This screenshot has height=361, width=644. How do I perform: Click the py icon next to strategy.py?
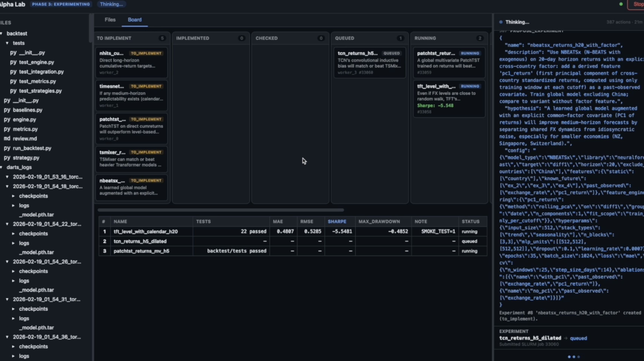pos(7,158)
